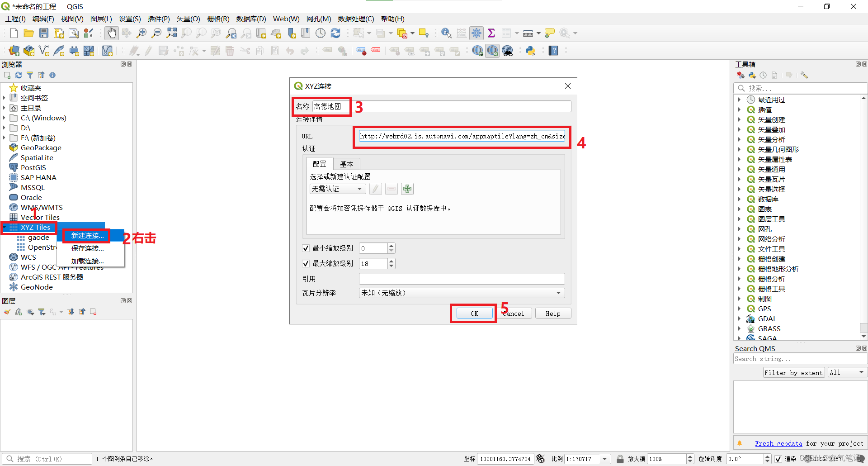Click the Zoom In magnifier tool
Screen dimensions: 868x466
(142, 33)
